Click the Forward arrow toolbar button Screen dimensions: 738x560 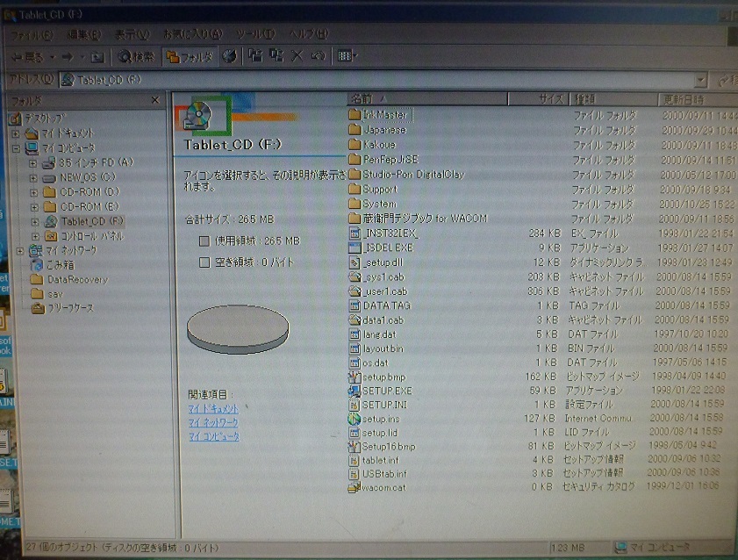[68, 57]
